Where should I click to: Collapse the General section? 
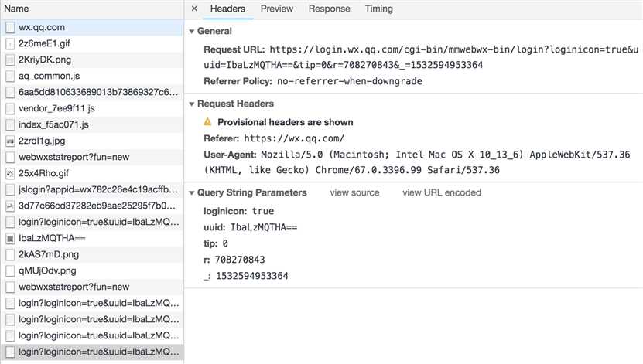pos(191,31)
